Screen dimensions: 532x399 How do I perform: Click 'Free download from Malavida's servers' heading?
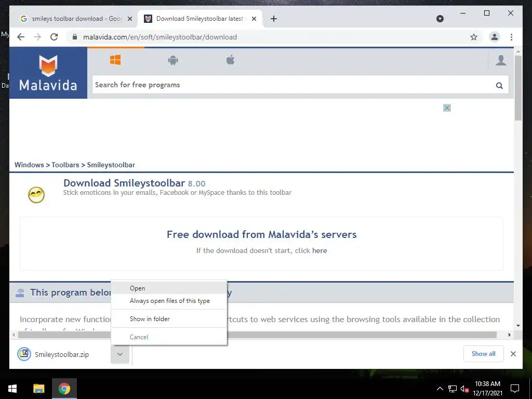click(x=262, y=234)
